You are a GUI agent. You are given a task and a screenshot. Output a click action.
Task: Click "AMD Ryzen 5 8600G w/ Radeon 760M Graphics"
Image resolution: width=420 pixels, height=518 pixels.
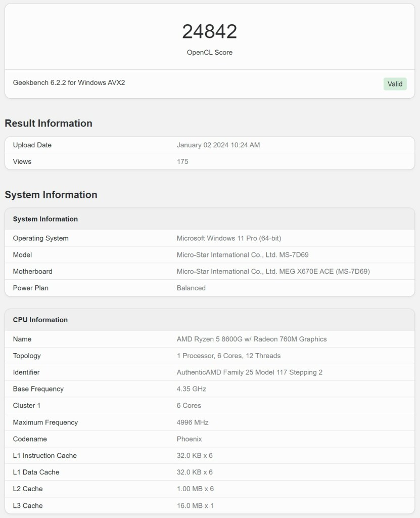252,339
